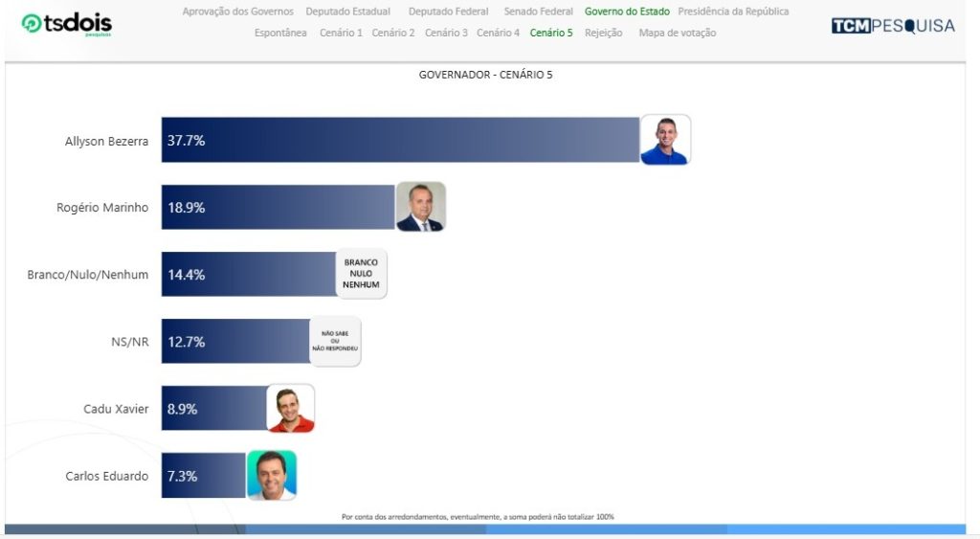
Task: Click the Não Sabe ou Não Respondeu badge
Action: coord(335,342)
